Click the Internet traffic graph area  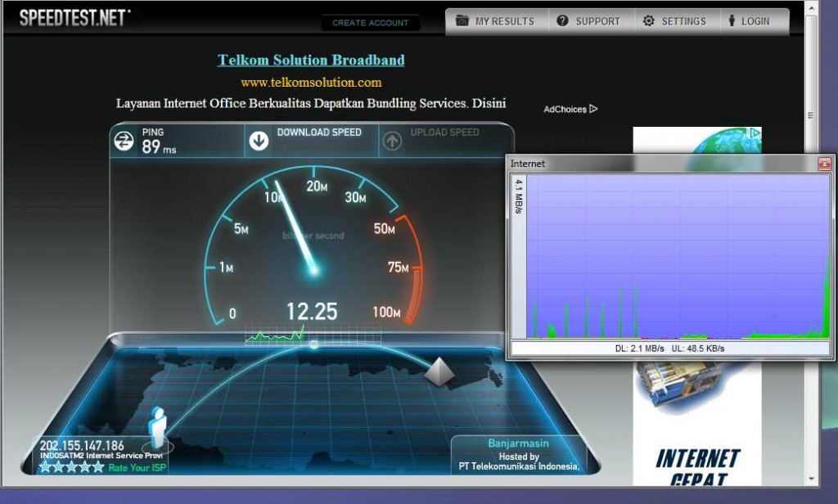click(x=678, y=257)
